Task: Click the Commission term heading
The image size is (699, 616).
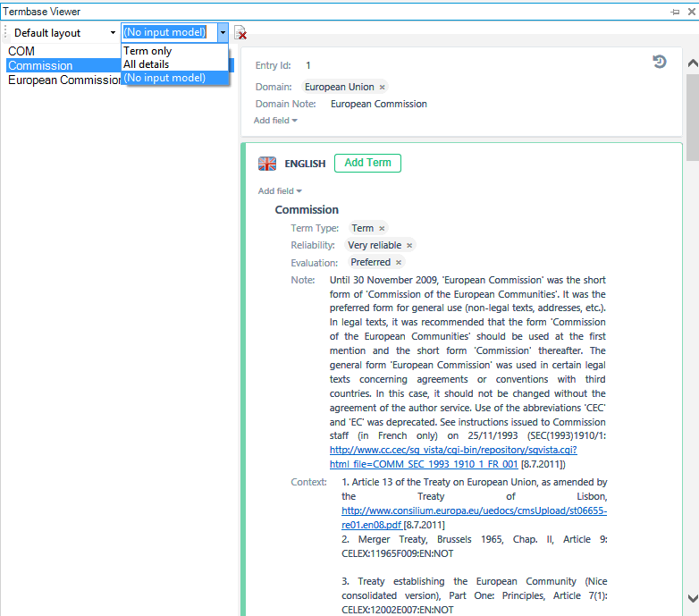Action: 307,210
